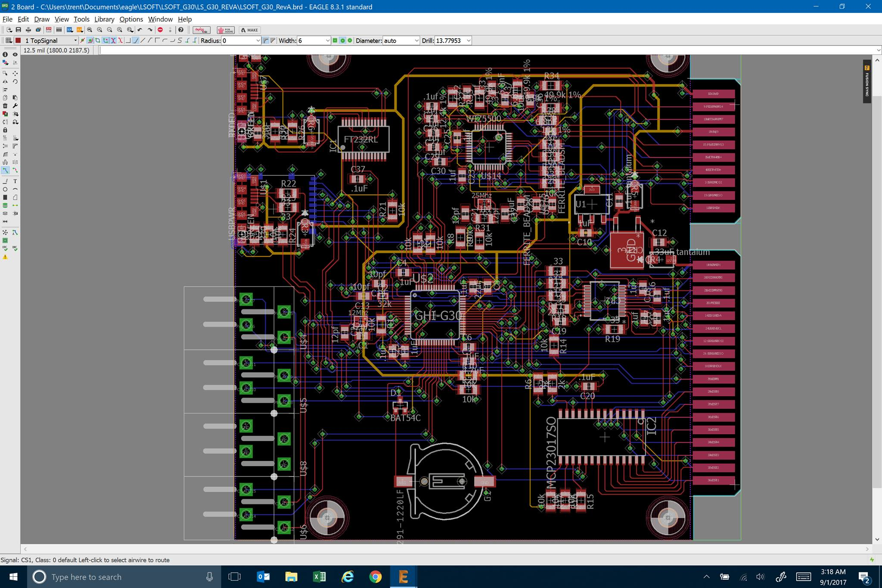Open the Radius dropdown

pos(258,40)
